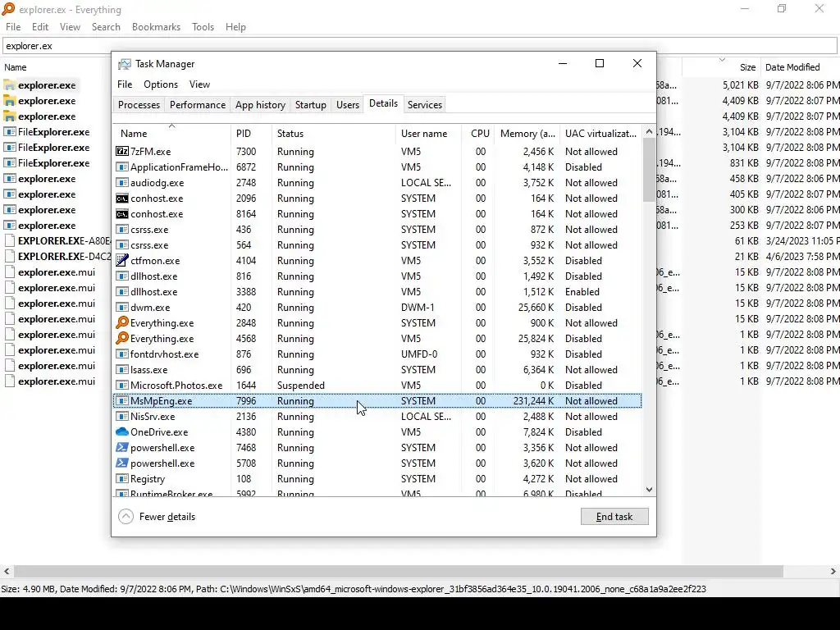Click the 7zFM.exe process icon
The height and width of the screenshot is (630, 840).
point(122,152)
